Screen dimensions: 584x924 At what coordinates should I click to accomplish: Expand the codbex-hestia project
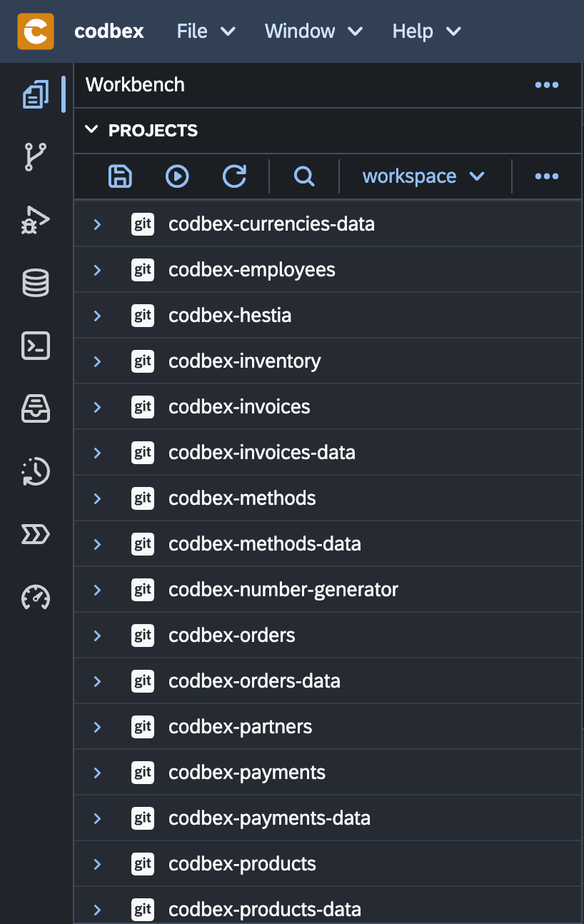point(98,316)
